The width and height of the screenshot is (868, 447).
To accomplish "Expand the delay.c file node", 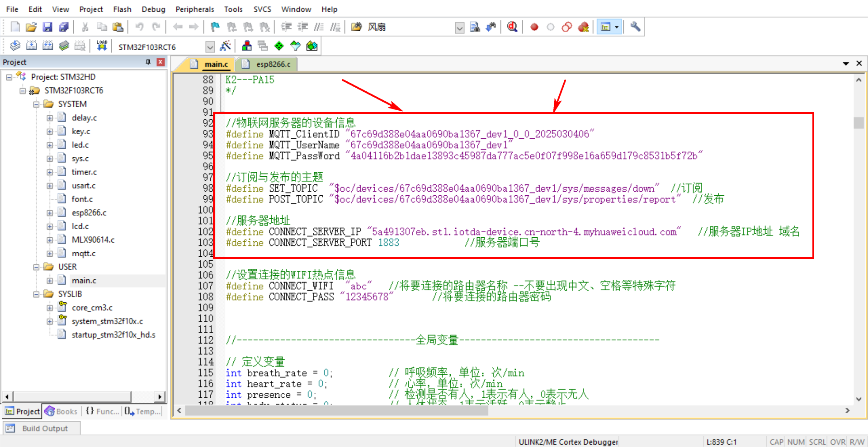I will [49, 118].
